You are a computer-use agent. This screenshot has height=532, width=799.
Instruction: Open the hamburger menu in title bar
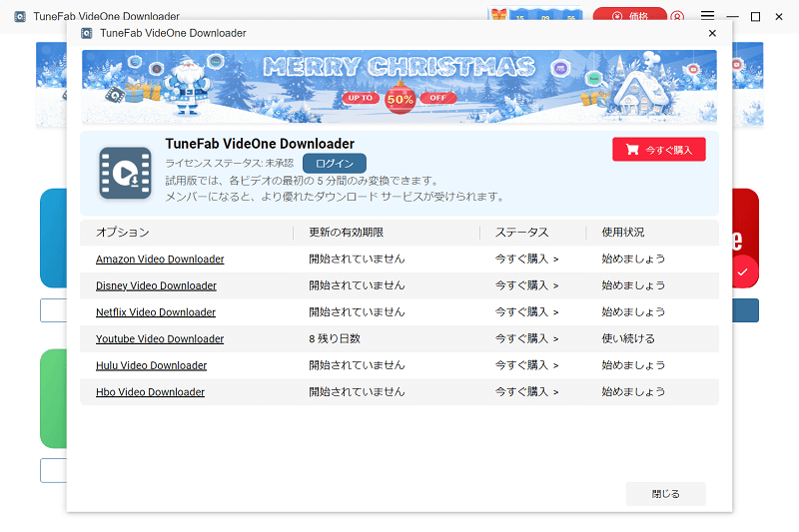707,15
